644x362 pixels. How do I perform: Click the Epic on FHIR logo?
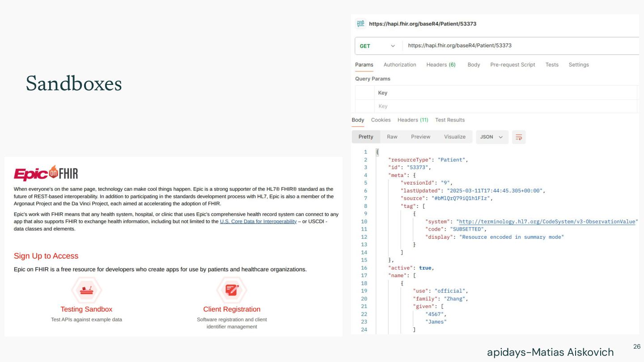(46, 173)
